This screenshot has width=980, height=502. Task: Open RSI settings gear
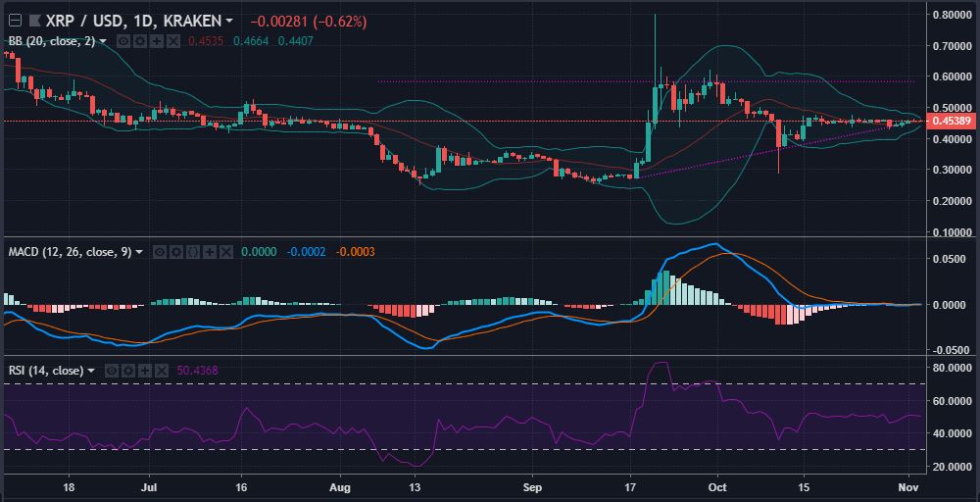point(128,371)
